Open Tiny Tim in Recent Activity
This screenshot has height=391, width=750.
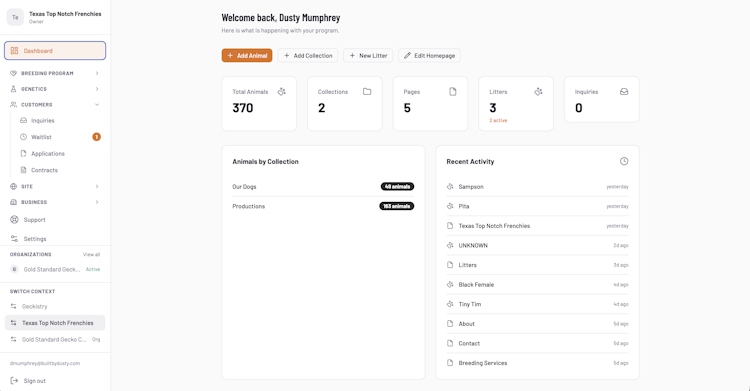point(537,304)
